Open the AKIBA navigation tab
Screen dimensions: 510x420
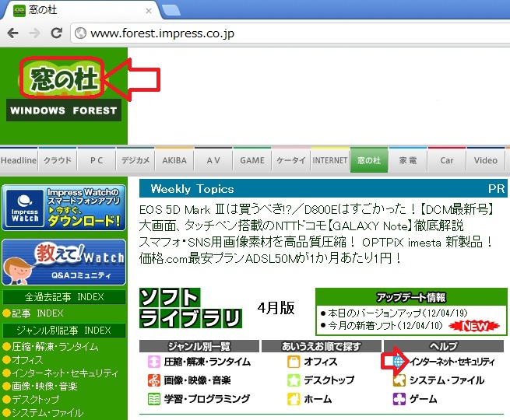pyautogui.click(x=174, y=160)
